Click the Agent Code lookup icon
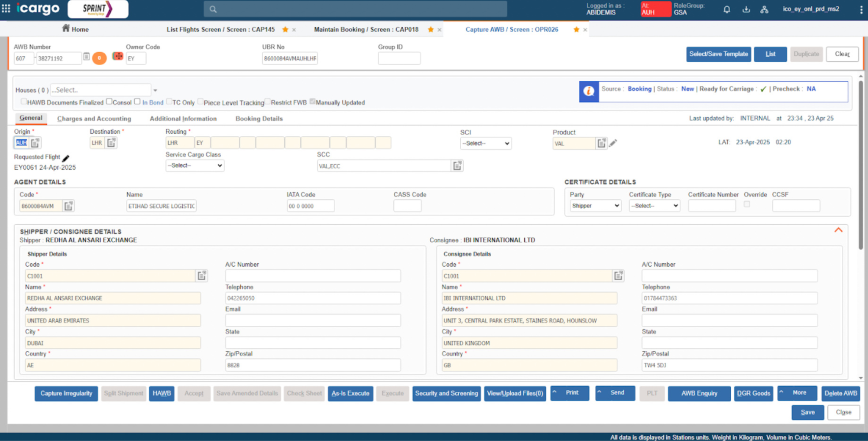 pos(68,206)
